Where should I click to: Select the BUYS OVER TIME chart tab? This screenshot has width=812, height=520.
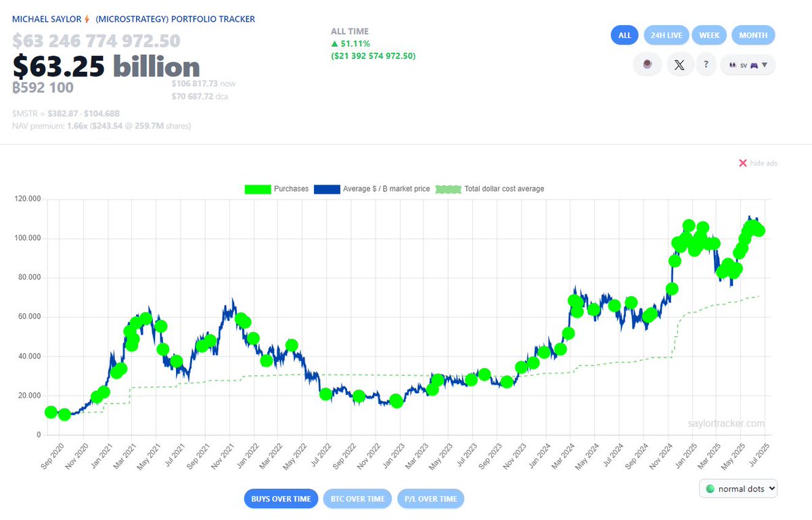click(x=281, y=499)
